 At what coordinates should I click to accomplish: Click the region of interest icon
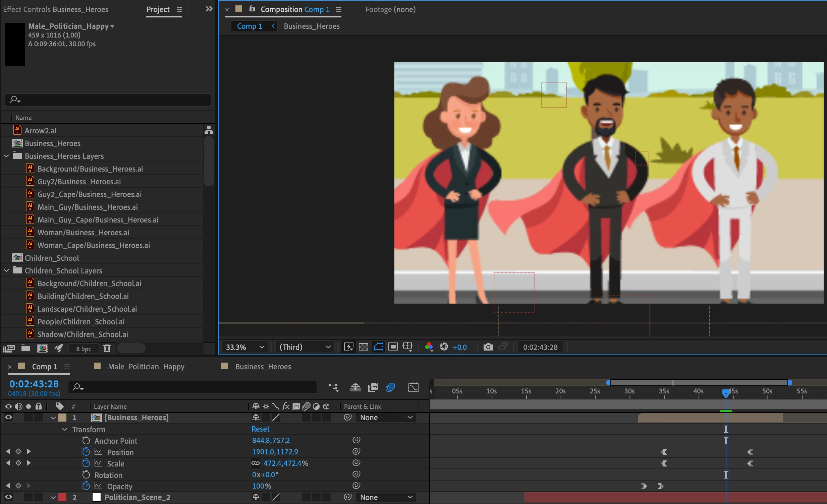(393, 347)
